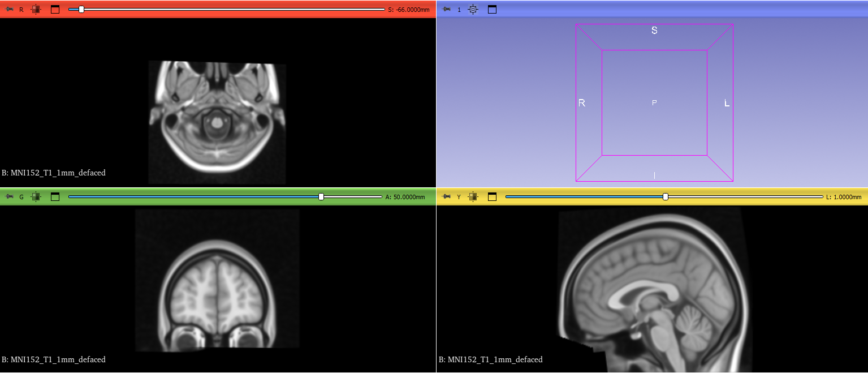This screenshot has height=373, width=868.
Task: Click the 'S: -66.0000mm' offset field
Action: point(409,10)
